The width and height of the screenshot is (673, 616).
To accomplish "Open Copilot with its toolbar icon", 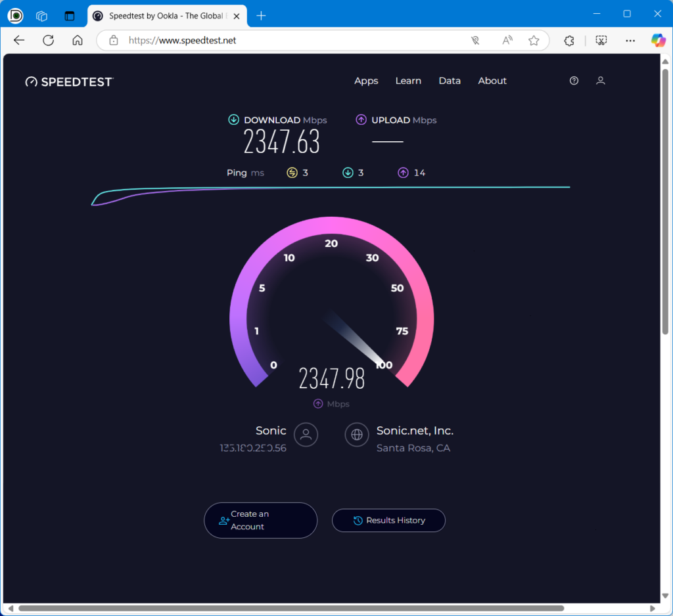I will (x=659, y=40).
